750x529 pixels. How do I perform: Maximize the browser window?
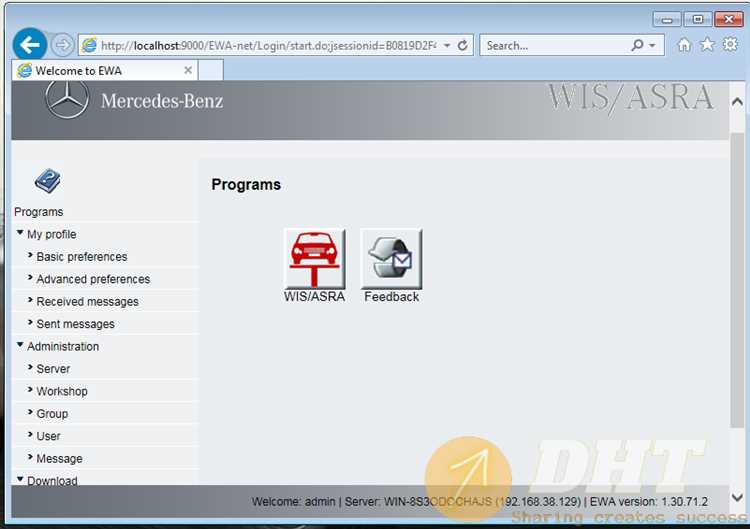[x=698, y=19]
